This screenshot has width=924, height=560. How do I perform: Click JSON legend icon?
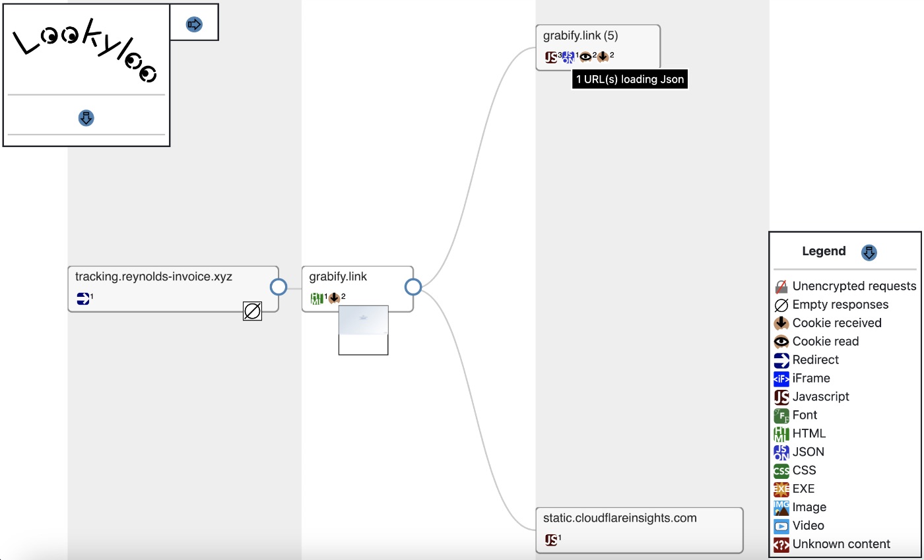click(x=781, y=453)
